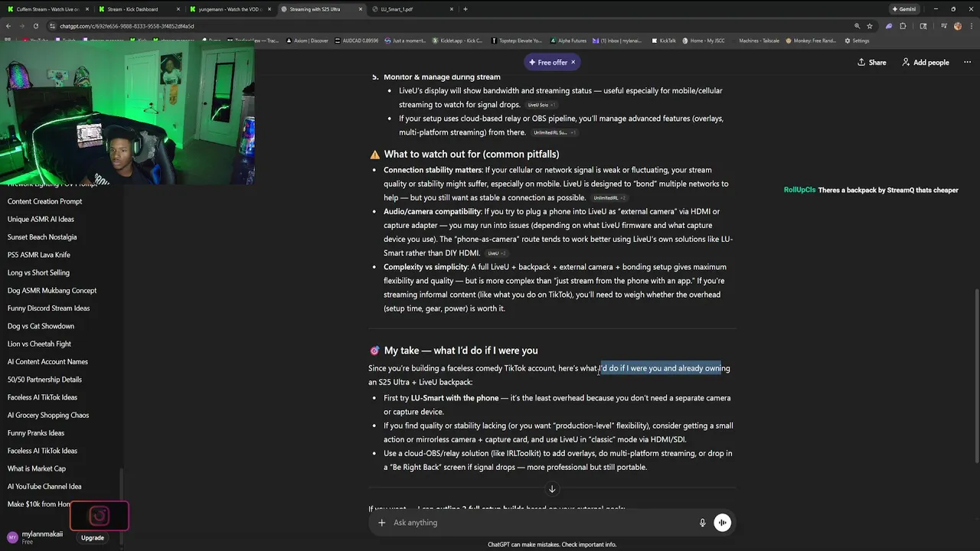
Task: Click the Upgrade button
Action: pyautogui.click(x=93, y=538)
